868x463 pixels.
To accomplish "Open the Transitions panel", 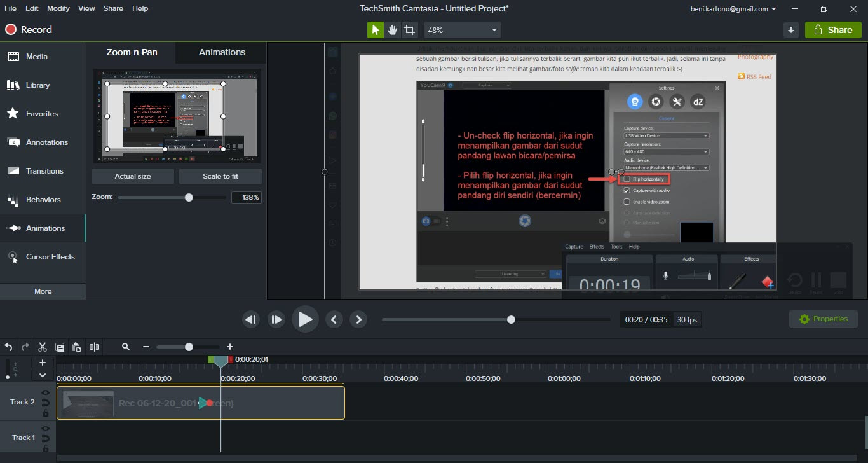I will click(x=43, y=171).
